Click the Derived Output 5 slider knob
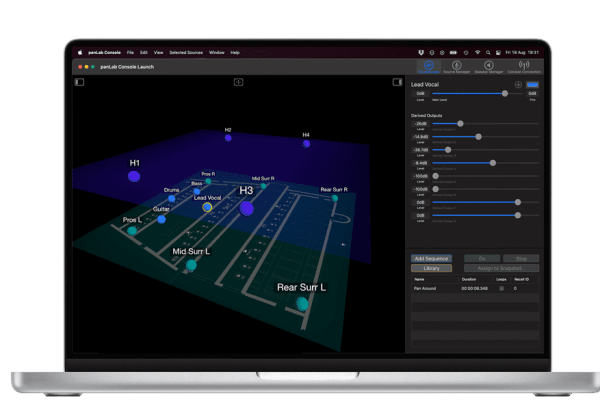The height and width of the screenshot is (400, 600). tap(435, 176)
